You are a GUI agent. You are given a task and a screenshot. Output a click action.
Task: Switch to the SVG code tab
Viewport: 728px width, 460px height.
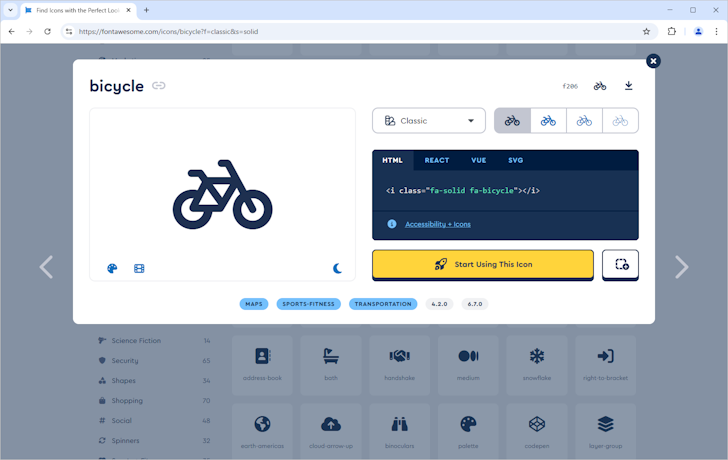point(515,160)
